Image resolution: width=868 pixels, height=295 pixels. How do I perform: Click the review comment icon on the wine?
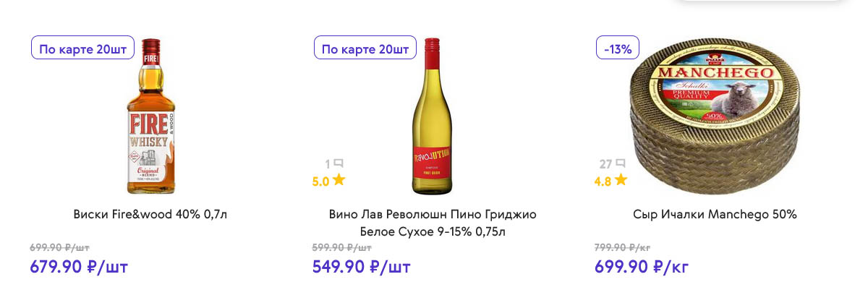339,163
